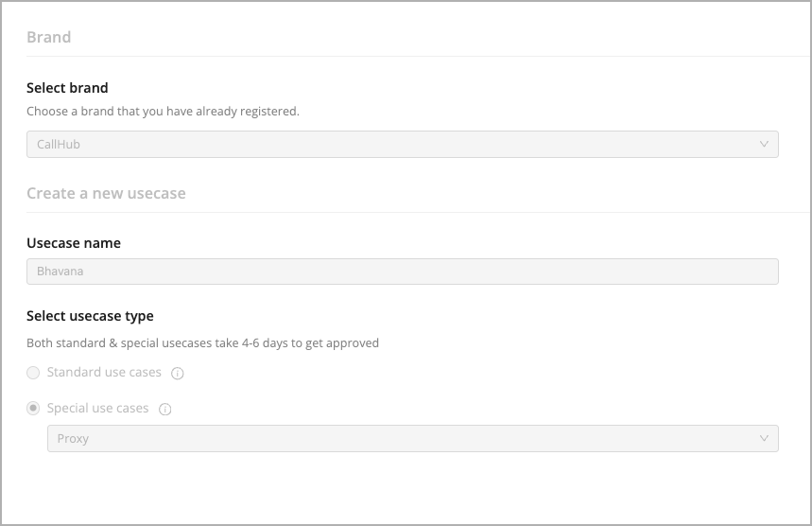Focus the Usecase name field containing Bhavana
This screenshot has width=812, height=526.
[x=403, y=272]
